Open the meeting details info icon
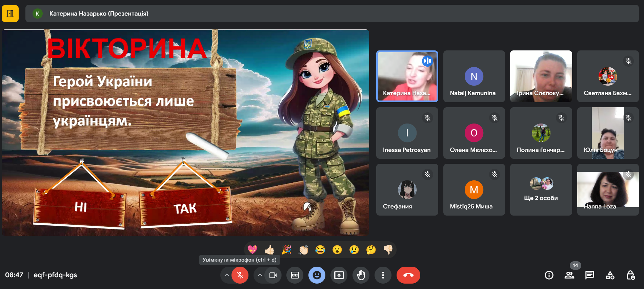Screen dimensions: 644x289 click(549, 275)
